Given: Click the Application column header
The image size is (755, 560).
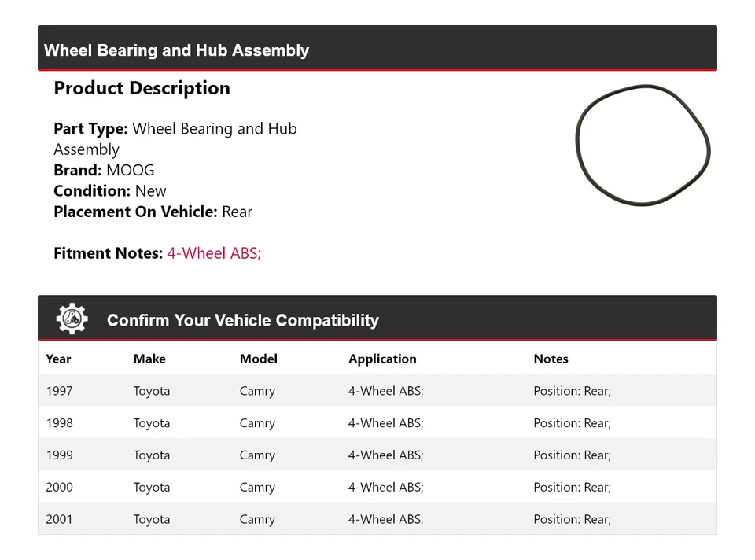Looking at the screenshot, I should click(382, 359).
